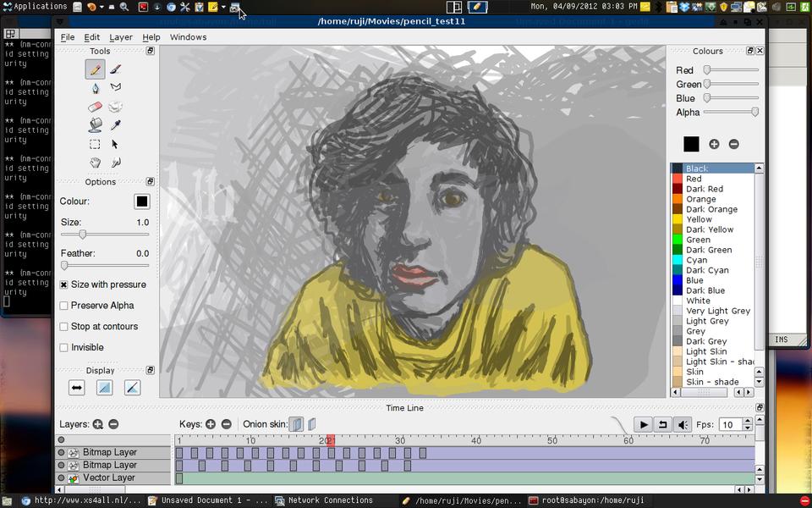Float the Tools panel
This screenshot has width=812, height=508.
click(150, 51)
